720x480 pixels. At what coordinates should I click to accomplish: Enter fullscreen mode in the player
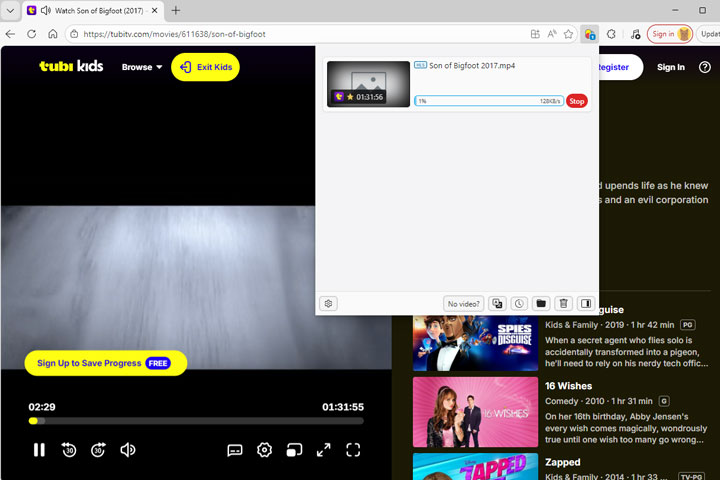(353, 450)
